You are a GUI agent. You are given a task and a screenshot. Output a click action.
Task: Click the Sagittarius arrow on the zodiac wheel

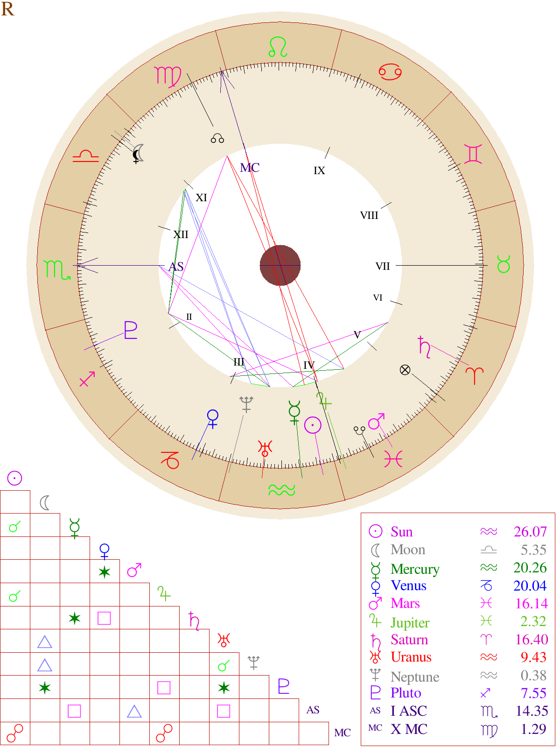pos(87,379)
